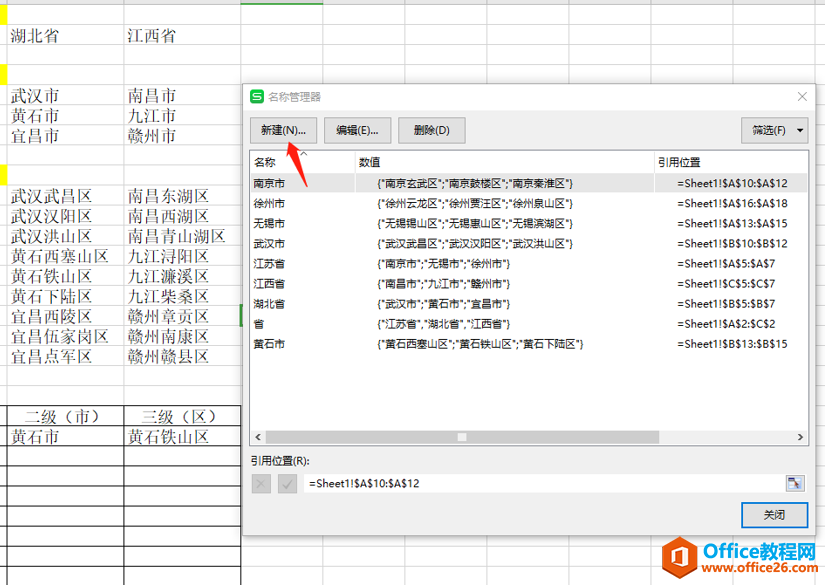
Task: Click the 删除(D) button
Action: coord(431,130)
